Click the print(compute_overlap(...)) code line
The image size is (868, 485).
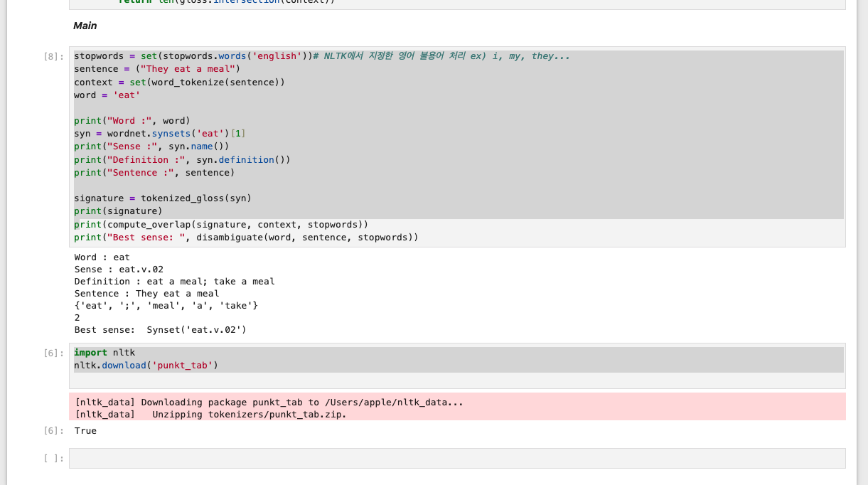pyautogui.click(x=221, y=224)
